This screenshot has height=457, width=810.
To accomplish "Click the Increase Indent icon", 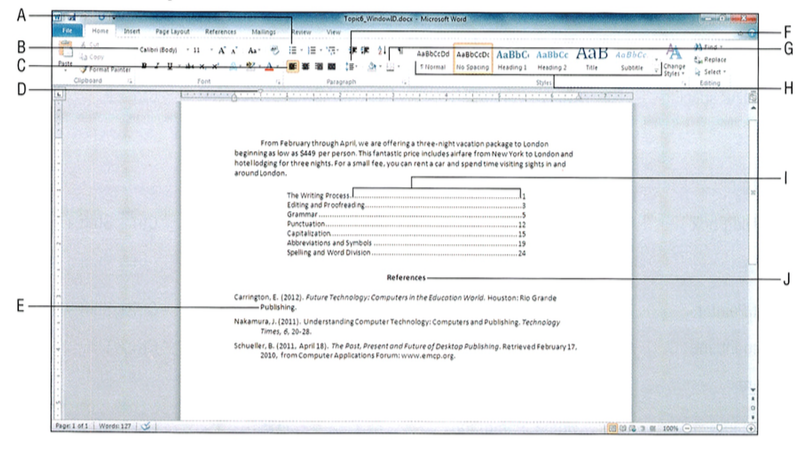I will [365, 50].
